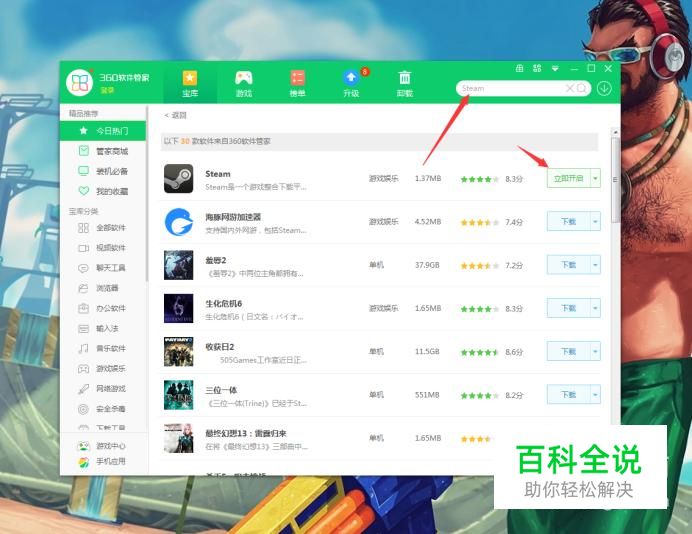This screenshot has height=534, width=692.
Task: Click the 生化危机6 cover thumbnail
Action: click(178, 308)
